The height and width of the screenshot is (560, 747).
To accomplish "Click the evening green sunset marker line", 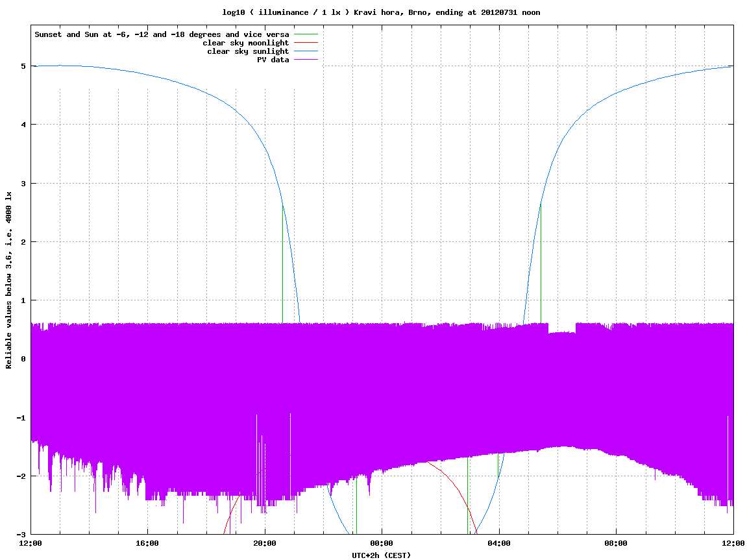I will coord(282,264).
